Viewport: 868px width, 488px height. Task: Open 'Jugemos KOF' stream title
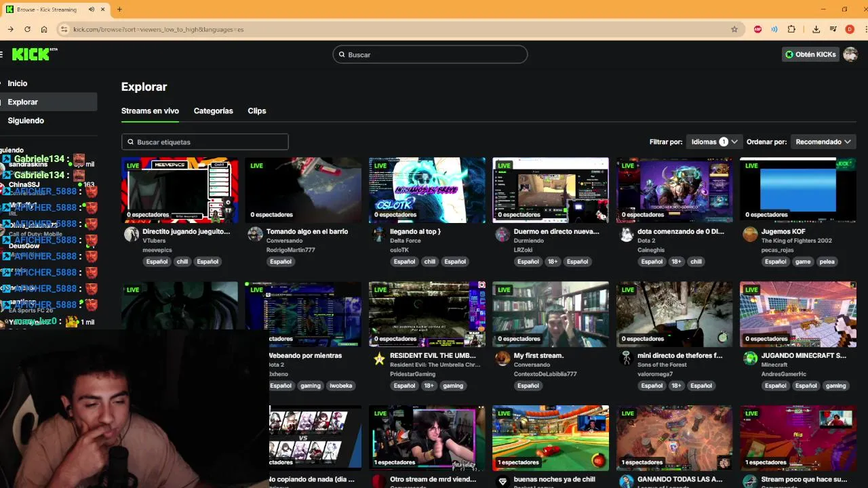pos(783,231)
